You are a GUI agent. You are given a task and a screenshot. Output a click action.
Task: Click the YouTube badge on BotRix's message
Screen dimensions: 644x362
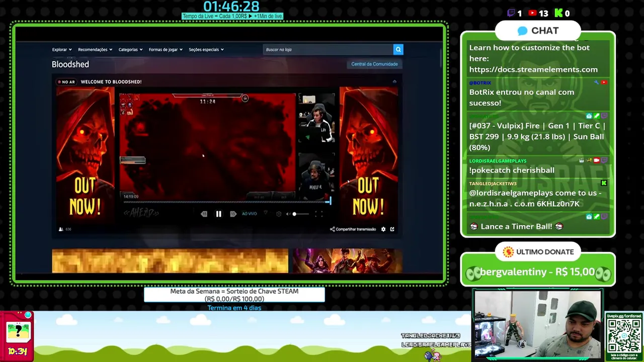pyautogui.click(x=604, y=82)
